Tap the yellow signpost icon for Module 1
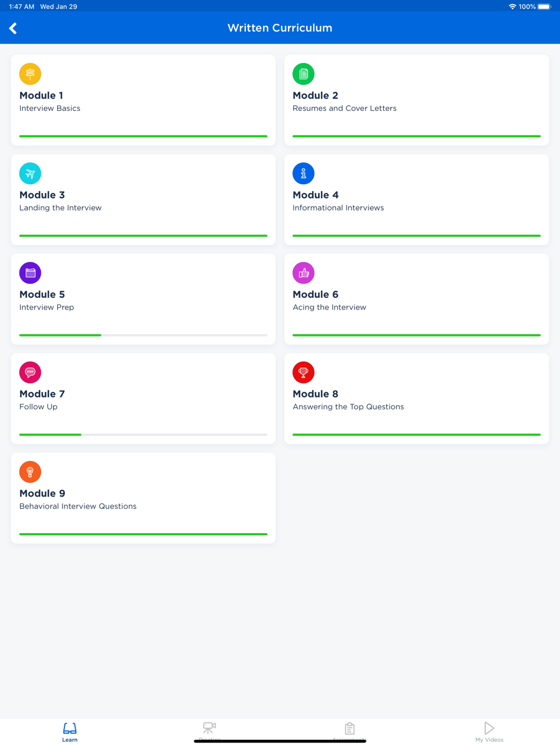This screenshot has width=560, height=747. pos(30,74)
